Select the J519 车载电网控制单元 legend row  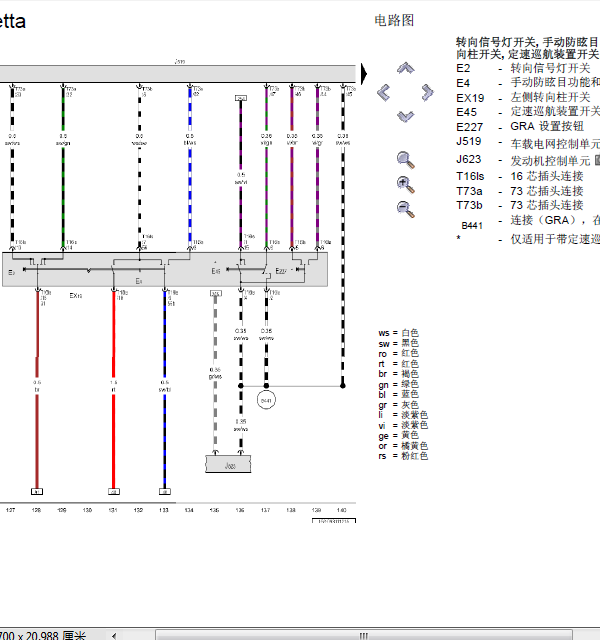click(528, 142)
